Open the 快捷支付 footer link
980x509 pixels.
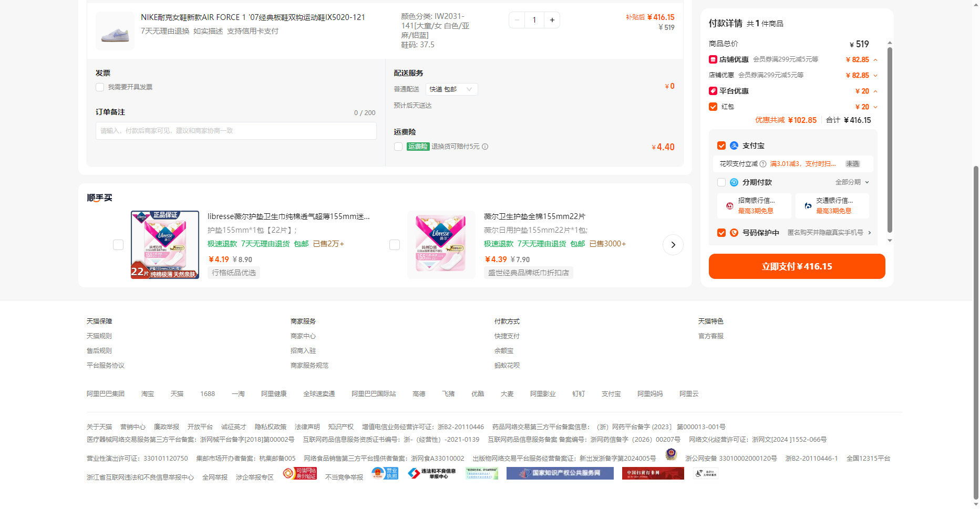pos(507,336)
